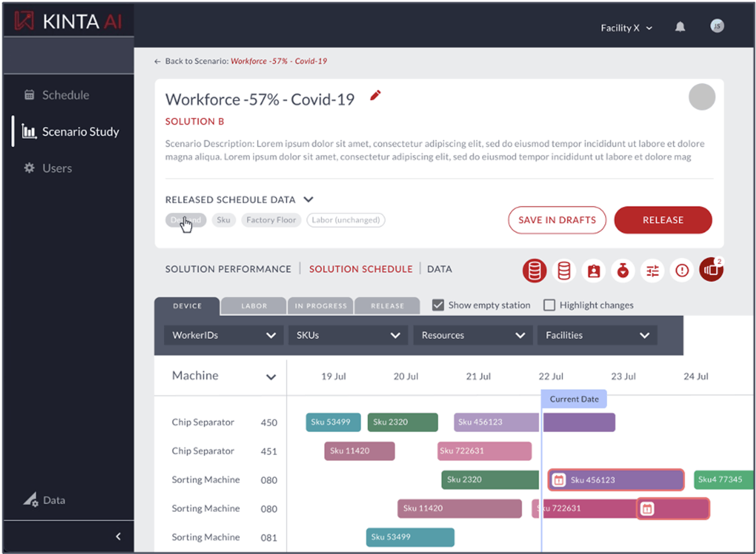Open Schedule in the sidebar
The height and width of the screenshot is (554, 756).
coord(66,95)
